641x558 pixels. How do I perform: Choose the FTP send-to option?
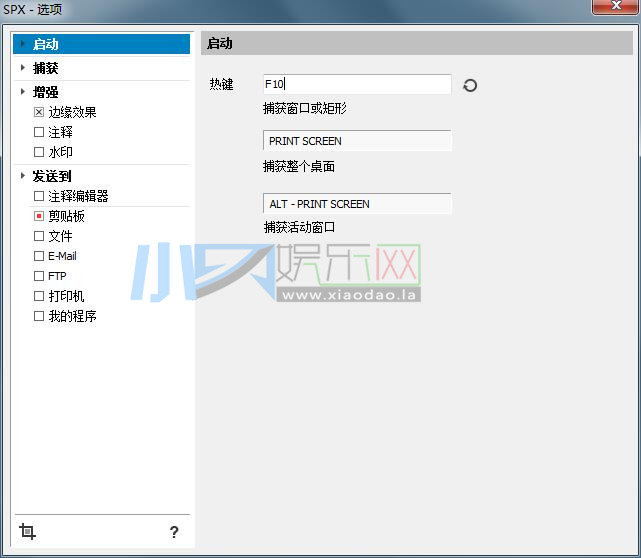pyautogui.click(x=39, y=276)
